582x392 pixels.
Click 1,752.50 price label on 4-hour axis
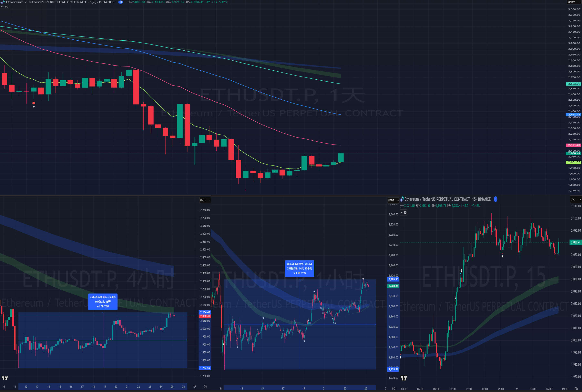[205, 368]
